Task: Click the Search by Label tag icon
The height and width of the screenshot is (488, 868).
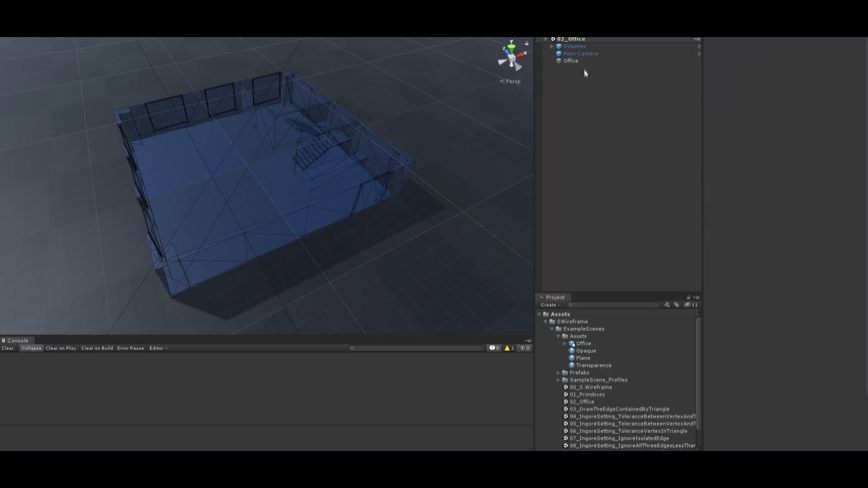Action: 677,305
